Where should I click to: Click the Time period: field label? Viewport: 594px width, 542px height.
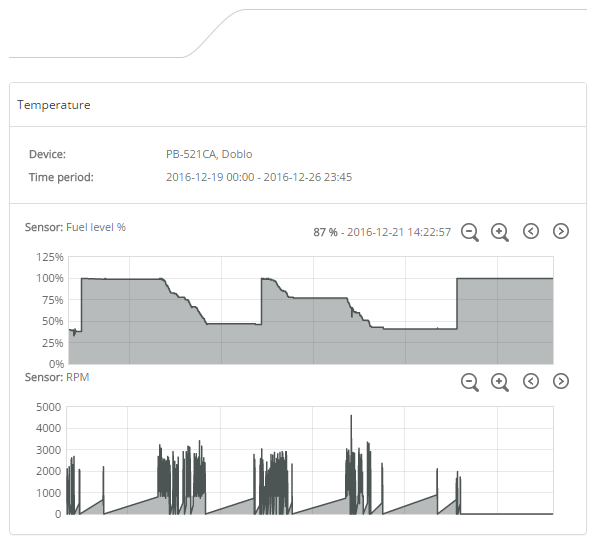(61, 177)
